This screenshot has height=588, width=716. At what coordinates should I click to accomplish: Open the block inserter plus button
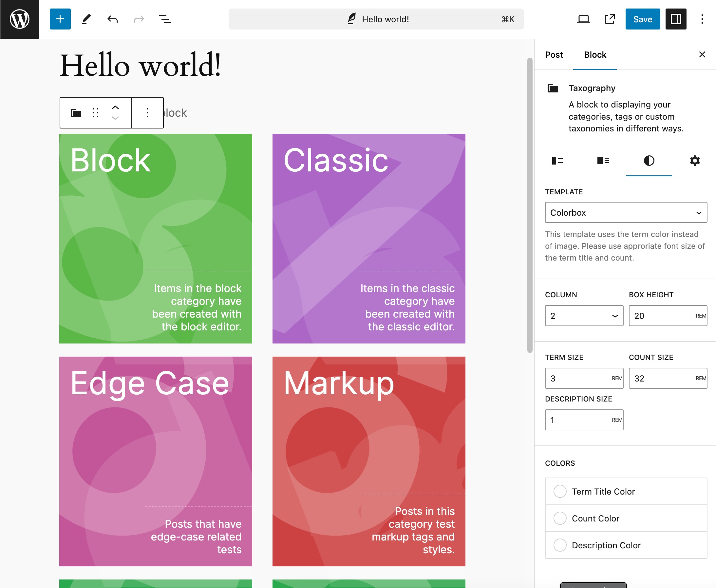60,19
